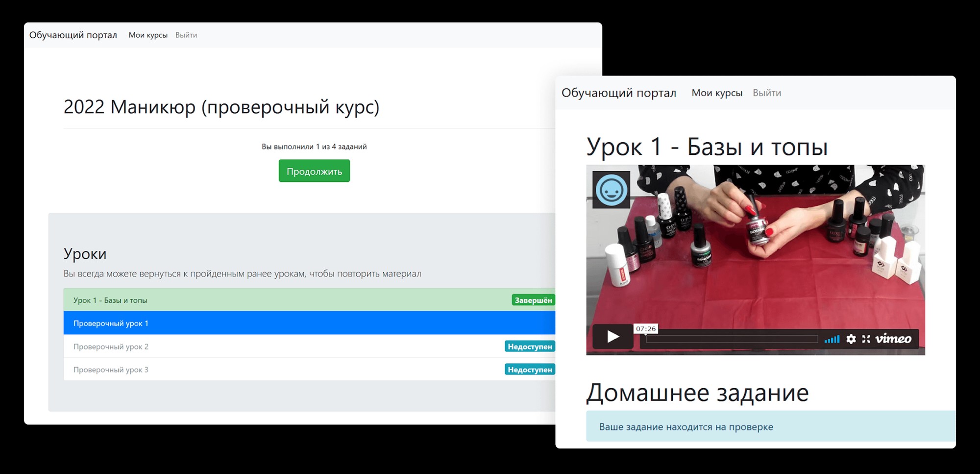Enter fullscreen in the Vimeo player
Screen dimensions: 980x474
click(x=866, y=339)
